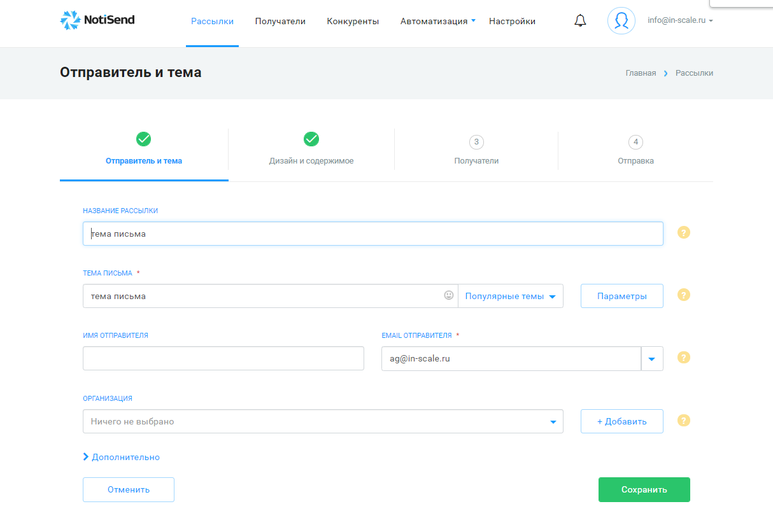Click the NotiSend logo
773x532 pixels.
97,20
